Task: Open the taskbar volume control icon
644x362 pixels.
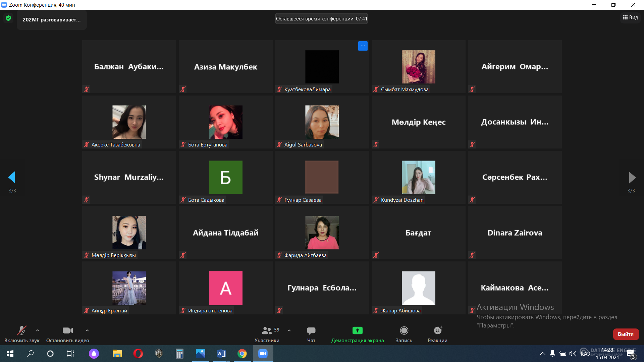Action: [x=573, y=354]
